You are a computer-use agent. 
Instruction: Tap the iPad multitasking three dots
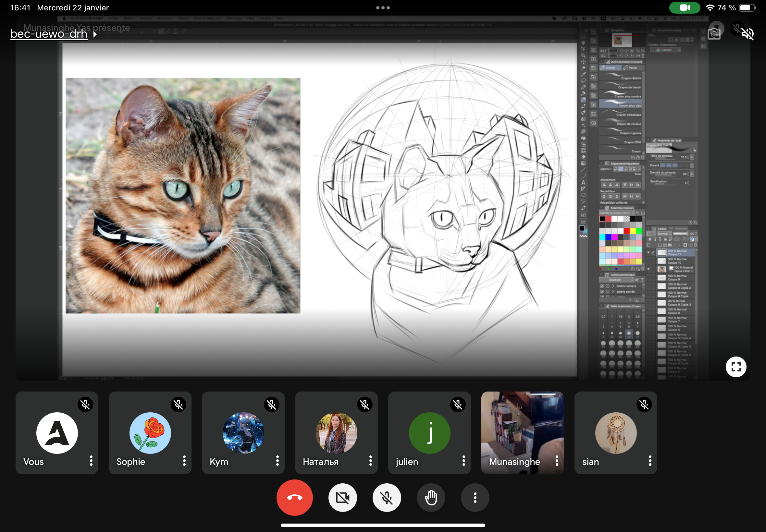click(383, 8)
